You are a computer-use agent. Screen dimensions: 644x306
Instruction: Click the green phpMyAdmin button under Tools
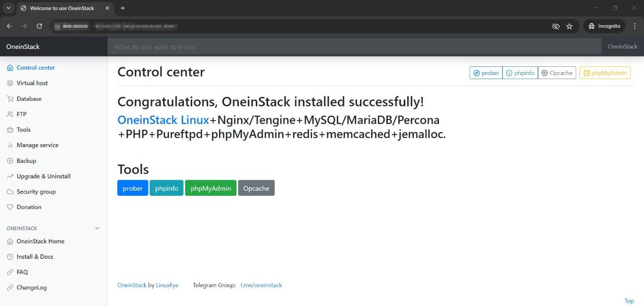(x=211, y=188)
